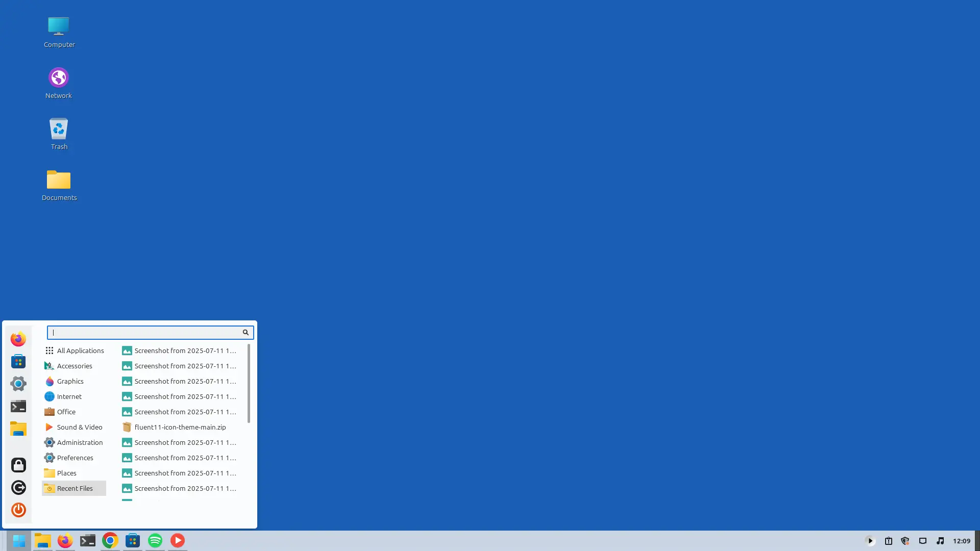
Task: Open the Preferences category
Action: (74, 458)
